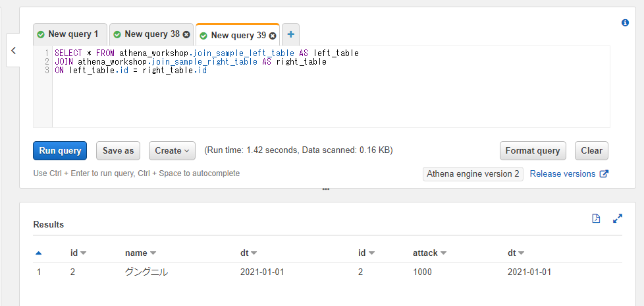Click the Run query button
This screenshot has height=306, width=644.
[60, 150]
